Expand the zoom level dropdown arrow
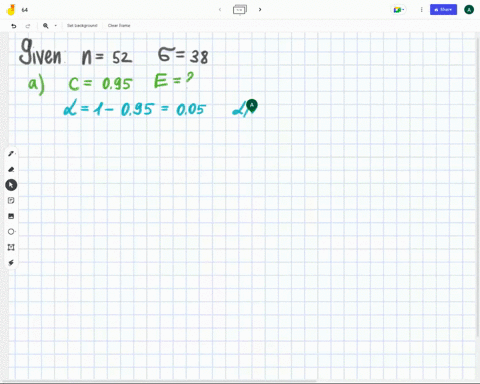 [x=56, y=26]
